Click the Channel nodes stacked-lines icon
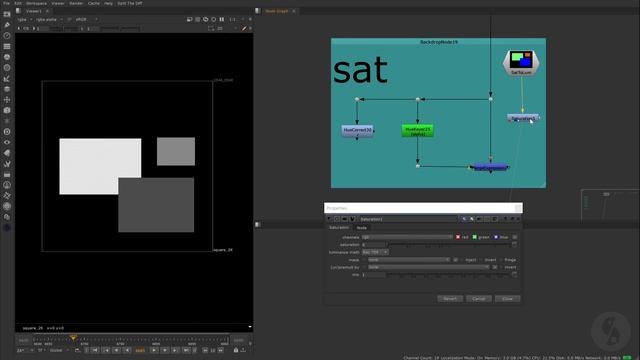Image resolution: width=640 pixels, height=360 pixels. point(7,47)
